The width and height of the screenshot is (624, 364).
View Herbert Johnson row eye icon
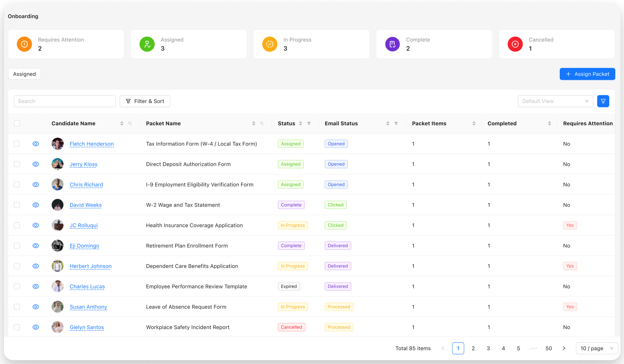(x=36, y=266)
